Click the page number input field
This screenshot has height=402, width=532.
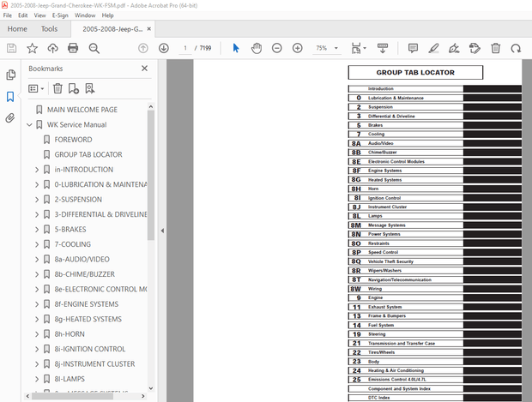[x=185, y=48]
